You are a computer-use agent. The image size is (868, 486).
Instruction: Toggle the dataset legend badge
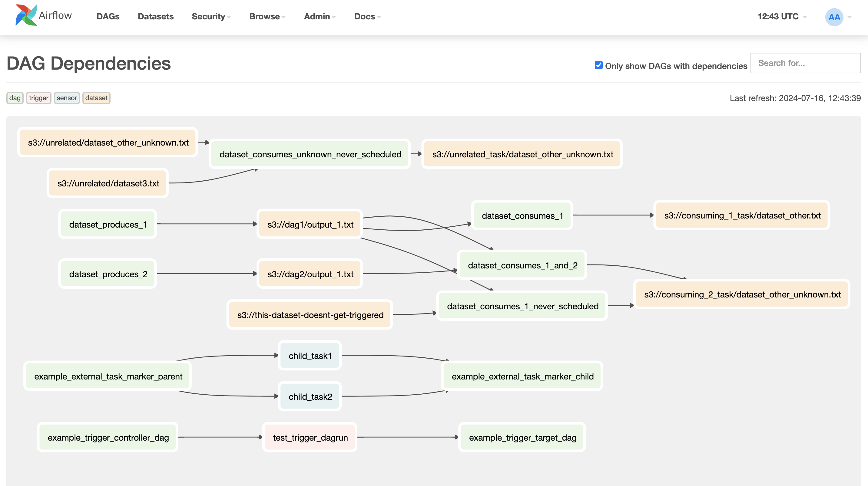point(96,98)
